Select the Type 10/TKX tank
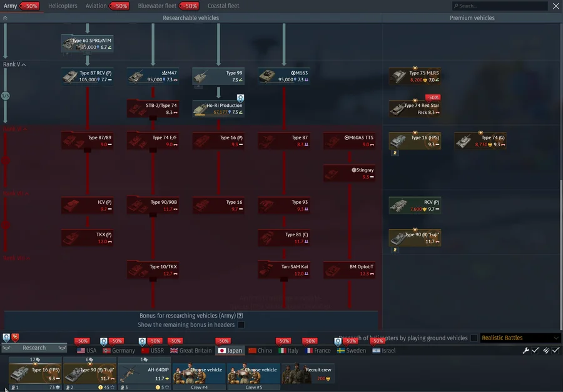 coord(153,270)
